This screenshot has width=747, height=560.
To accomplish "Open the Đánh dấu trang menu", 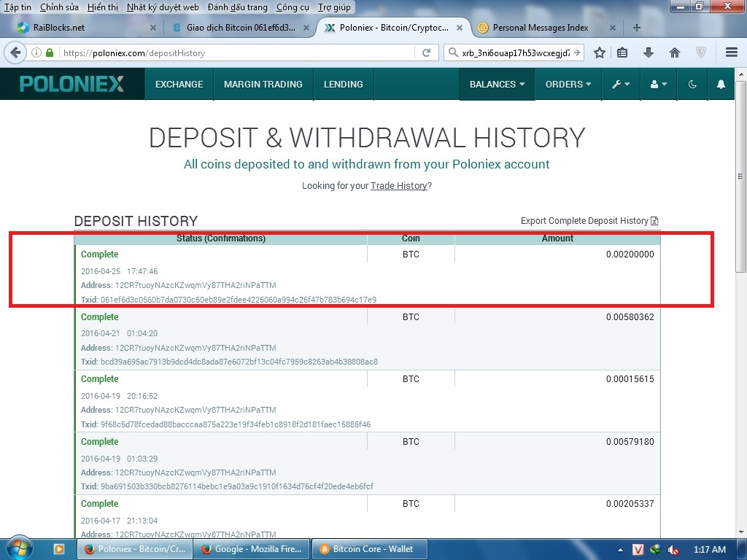I will click(x=237, y=7).
